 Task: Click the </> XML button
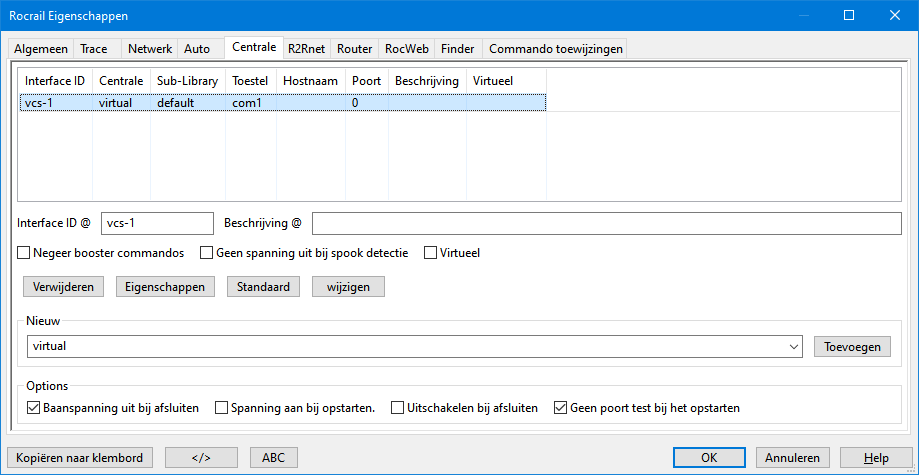[201, 458]
